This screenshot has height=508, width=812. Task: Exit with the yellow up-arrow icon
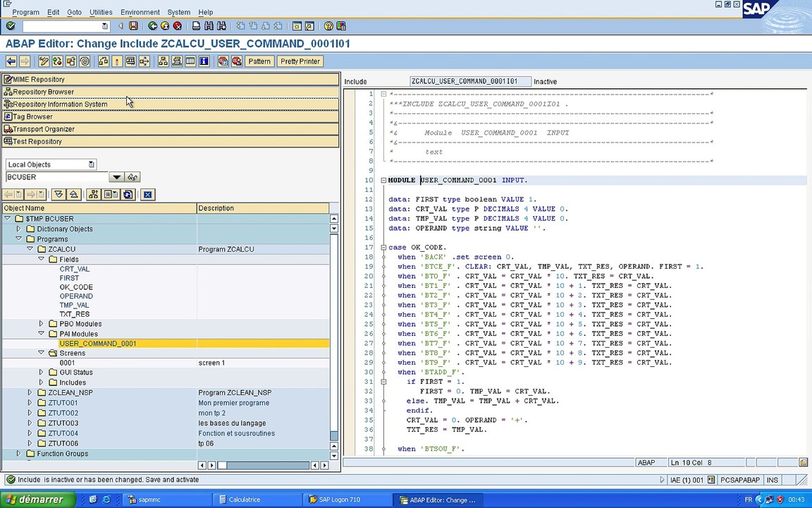pyautogui.click(x=165, y=26)
